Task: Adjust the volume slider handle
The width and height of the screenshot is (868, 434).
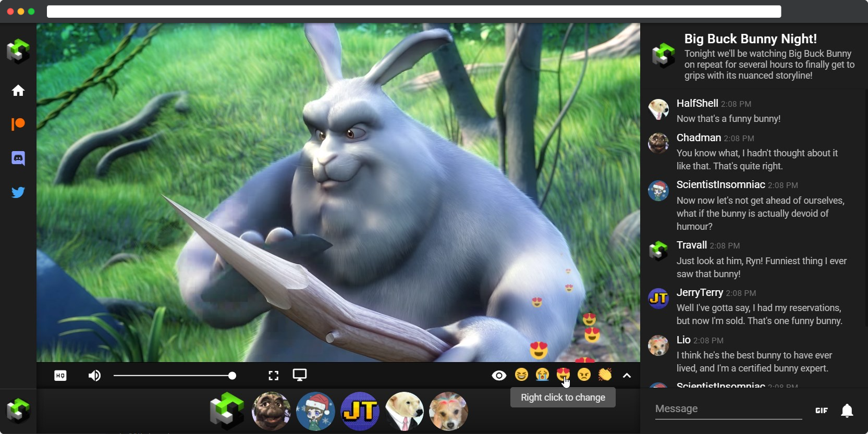Action: pyautogui.click(x=233, y=376)
